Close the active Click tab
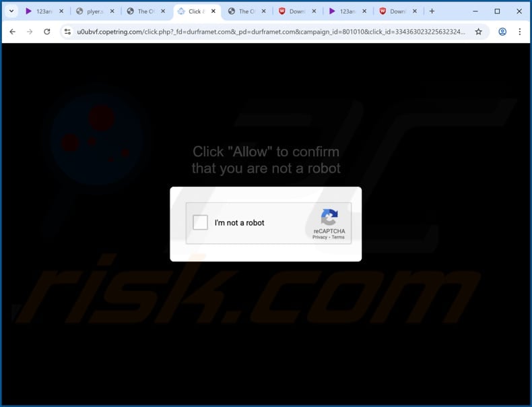 (213, 11)
